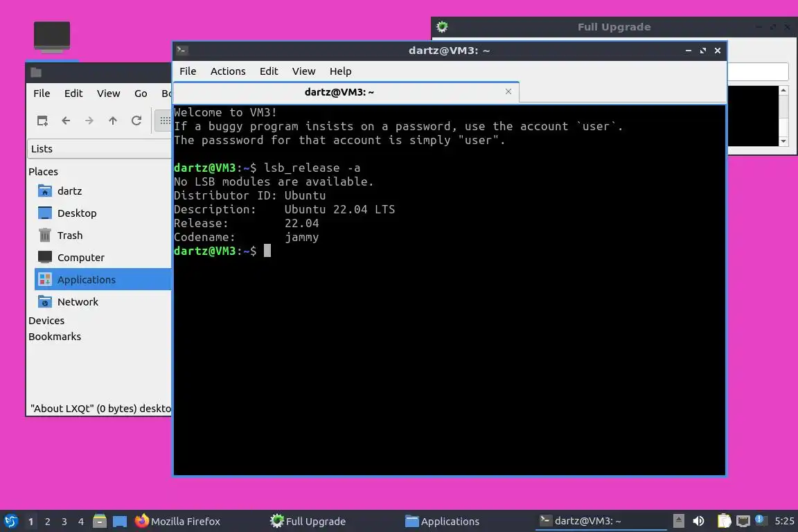798x532 pixels.
Task: Open the terminal Help menu
Action: pos(341,71)
